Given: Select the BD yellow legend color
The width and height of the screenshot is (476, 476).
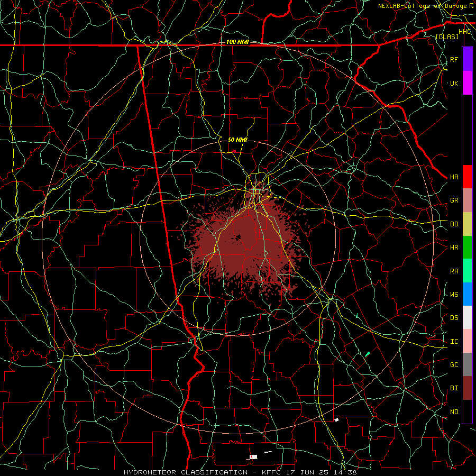Looking at the screenshot, I should [467, 224].
